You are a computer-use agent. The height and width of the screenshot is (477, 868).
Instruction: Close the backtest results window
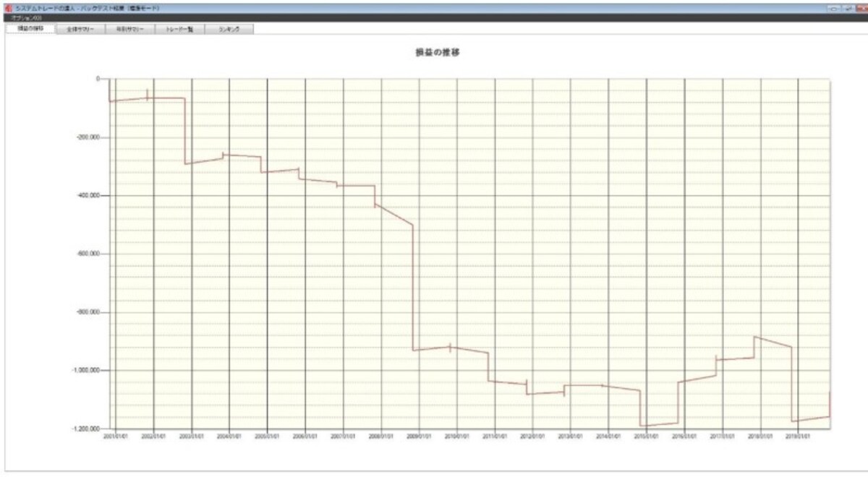point(861,7)
